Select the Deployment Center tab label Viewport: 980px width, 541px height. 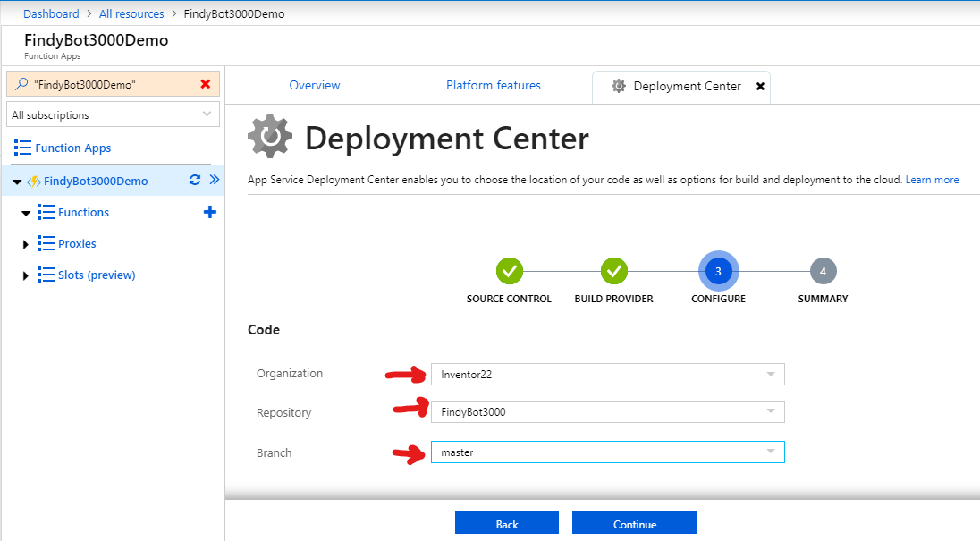click(687, 86)
